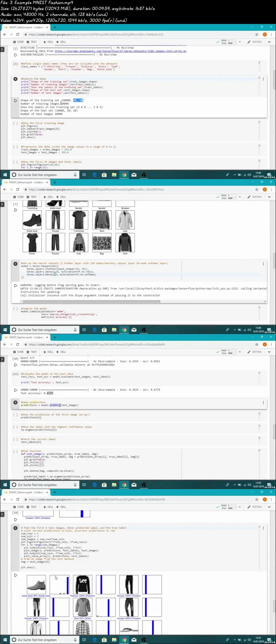Open the storage.googleapis.com t10k-images download link
Screen dimensions: 276x644
[x=120, y=51]
